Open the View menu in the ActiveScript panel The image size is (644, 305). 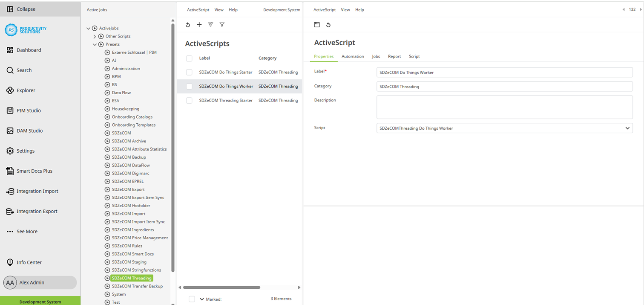tap(345, 9)
